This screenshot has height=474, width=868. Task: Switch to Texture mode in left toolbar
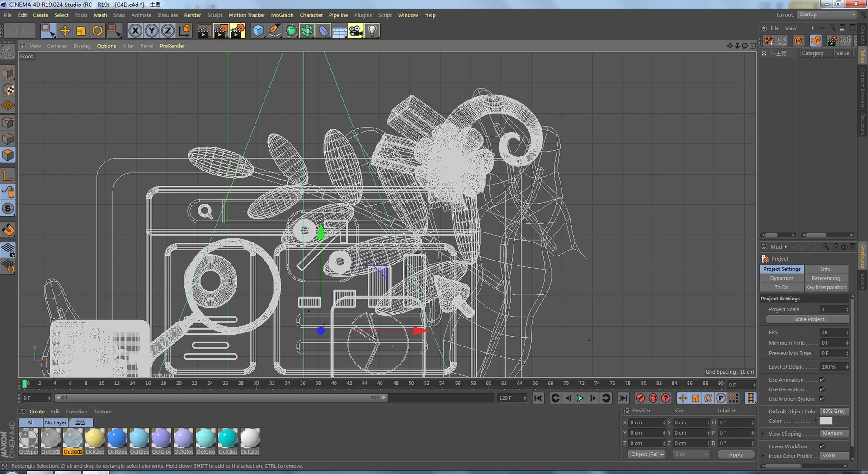pos(9,89)
